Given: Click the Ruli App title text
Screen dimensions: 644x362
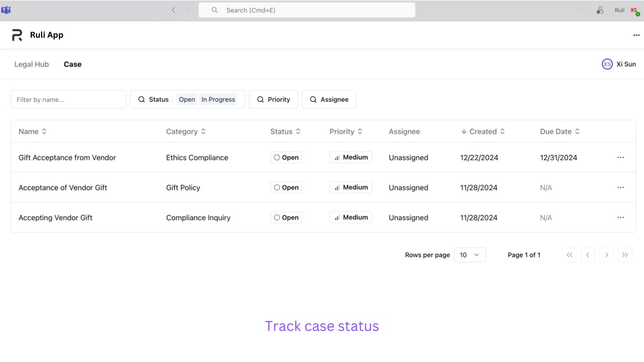Looking at the screenshot, I should pyautogui.click(x=47, y=35).
